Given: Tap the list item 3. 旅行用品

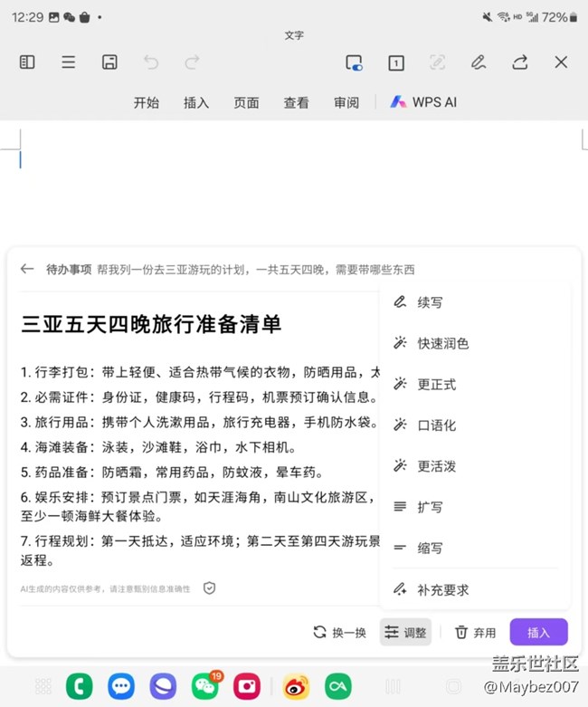Looking at the screenshot, I should point(200,423).
